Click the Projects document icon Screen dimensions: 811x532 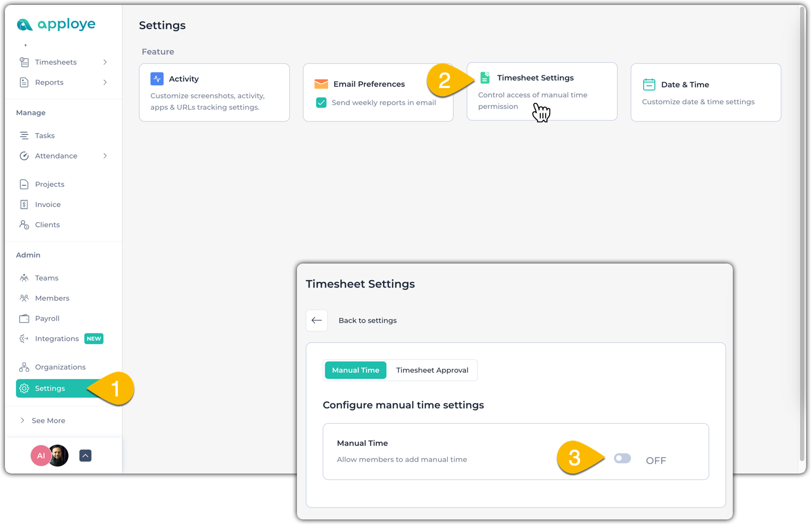[x=24, y=184]
